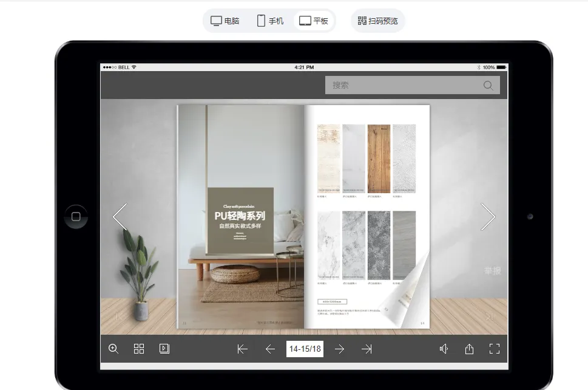Mute the page-flip sound
Image resolution: width=588 pixels, height=390 pixels.
coord(444,349)
